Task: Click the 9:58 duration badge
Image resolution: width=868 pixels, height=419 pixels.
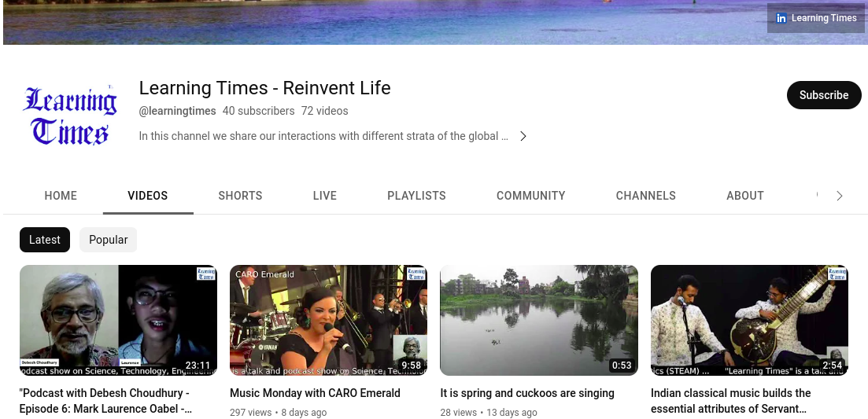Action: 412,366
